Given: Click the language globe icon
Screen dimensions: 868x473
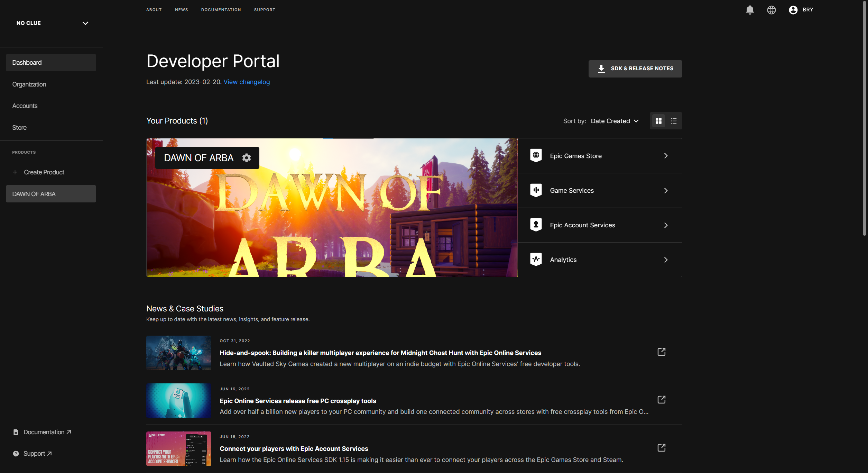Looking at the screenshot, I should click(771, 10).
